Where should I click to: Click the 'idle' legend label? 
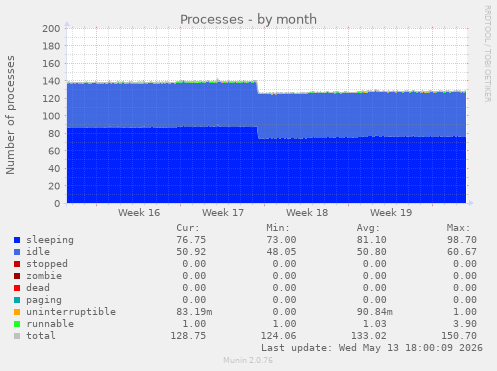coord(38,252)
